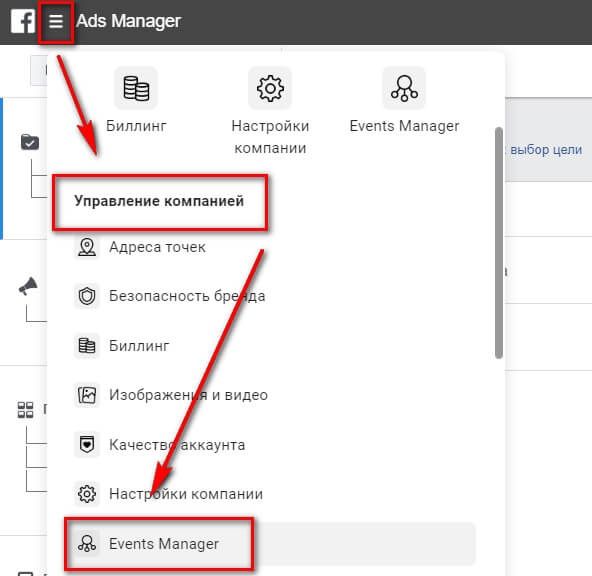The width and height of the screenshot is (592, 576).
Task: Click the Управление компанией section heading
Action: point(159,201)
